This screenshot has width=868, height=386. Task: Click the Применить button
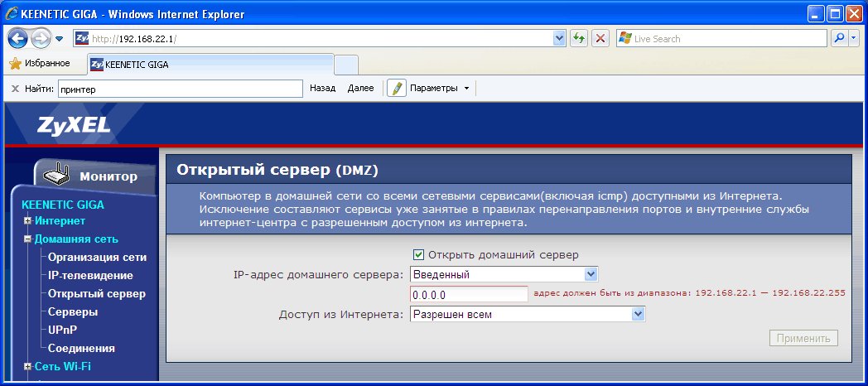pos(803,339)
